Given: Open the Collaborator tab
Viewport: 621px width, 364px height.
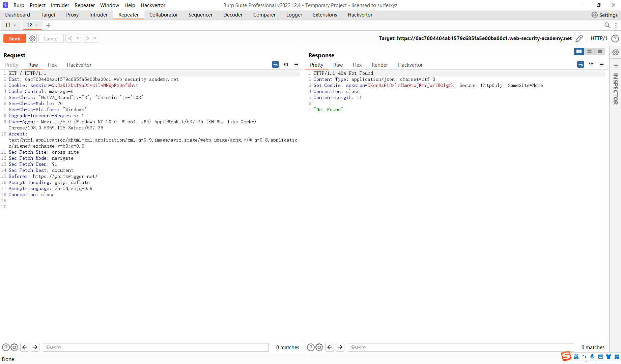Looking at the screenshot, I should coord(164,15).
